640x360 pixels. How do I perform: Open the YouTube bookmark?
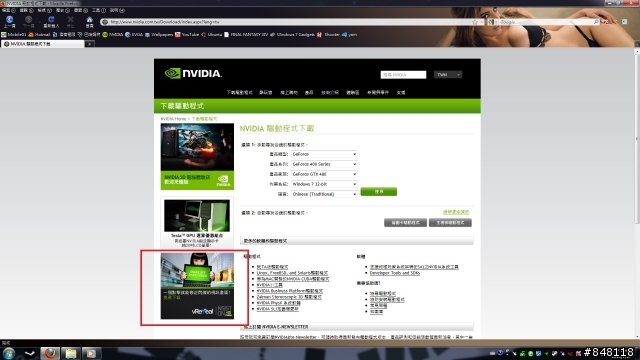click(187, 35)
